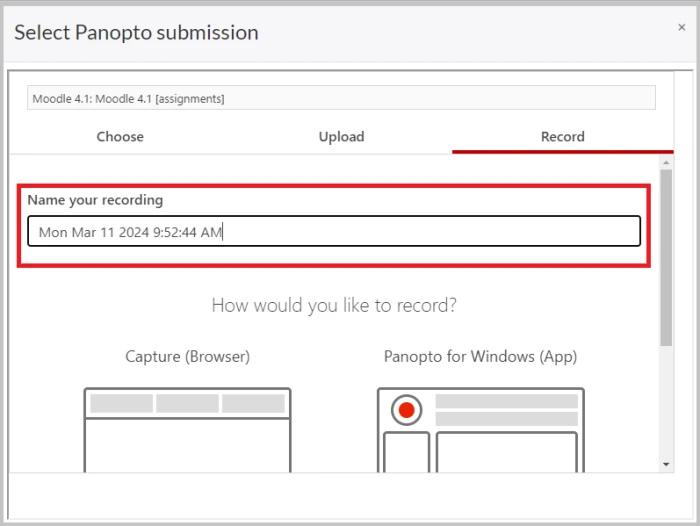The image size is (700, 526).
Task: Click the scrollbar track below the thumb
Action: [666, 402]
